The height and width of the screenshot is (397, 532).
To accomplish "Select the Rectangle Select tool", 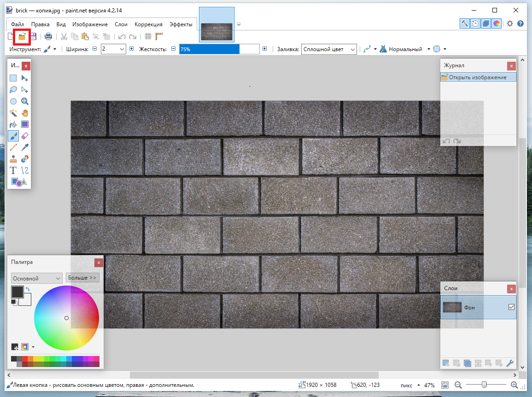I will pyautogui.click(x=13, y=78).
